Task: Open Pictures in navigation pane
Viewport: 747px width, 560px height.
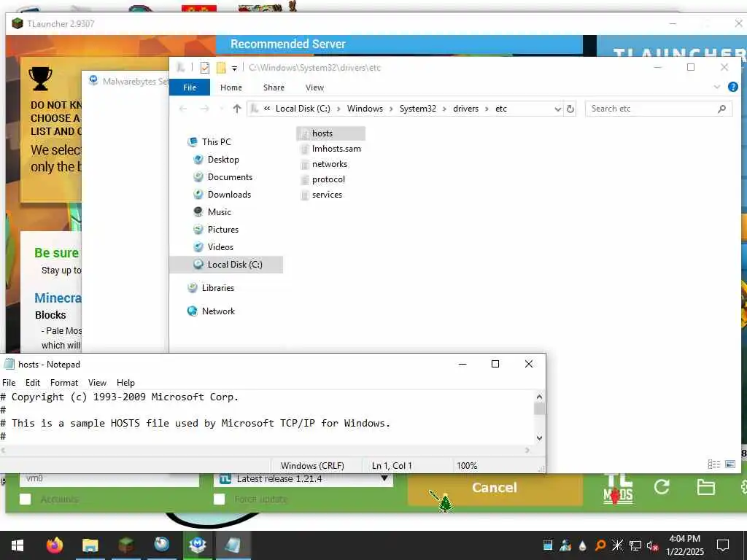Action: pyautogui.click(x=223, y=230)
